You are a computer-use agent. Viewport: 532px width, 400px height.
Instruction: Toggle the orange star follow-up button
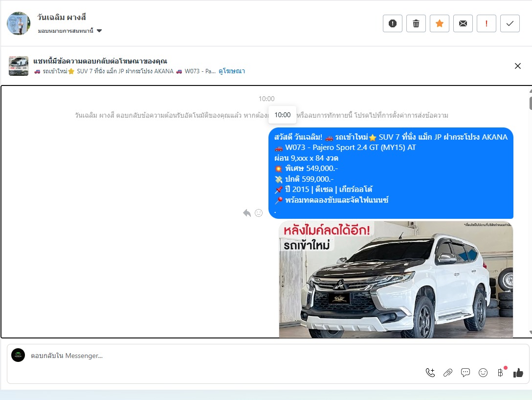pos(440,23)
